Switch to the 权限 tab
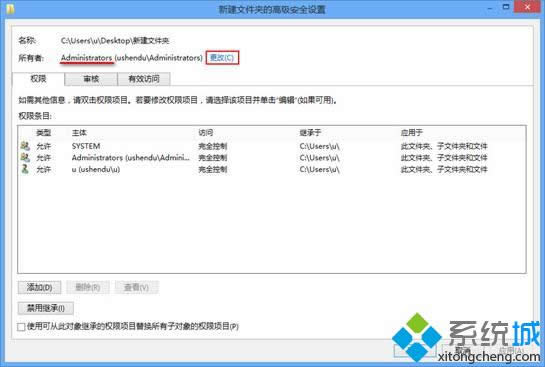Screen dimensions: 545x367 coord(38,79)
